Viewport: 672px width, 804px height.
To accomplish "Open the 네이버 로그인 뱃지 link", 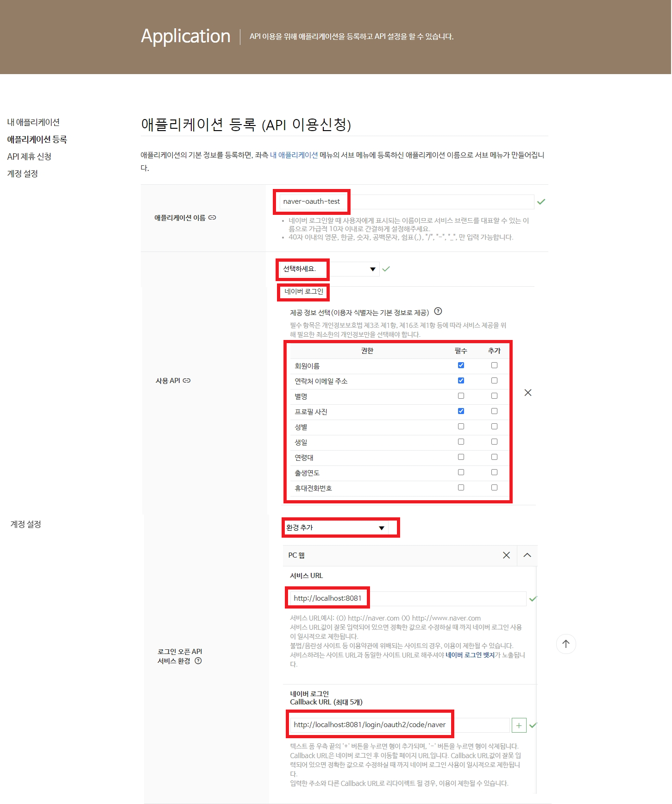I will click(x=470, y=655).
